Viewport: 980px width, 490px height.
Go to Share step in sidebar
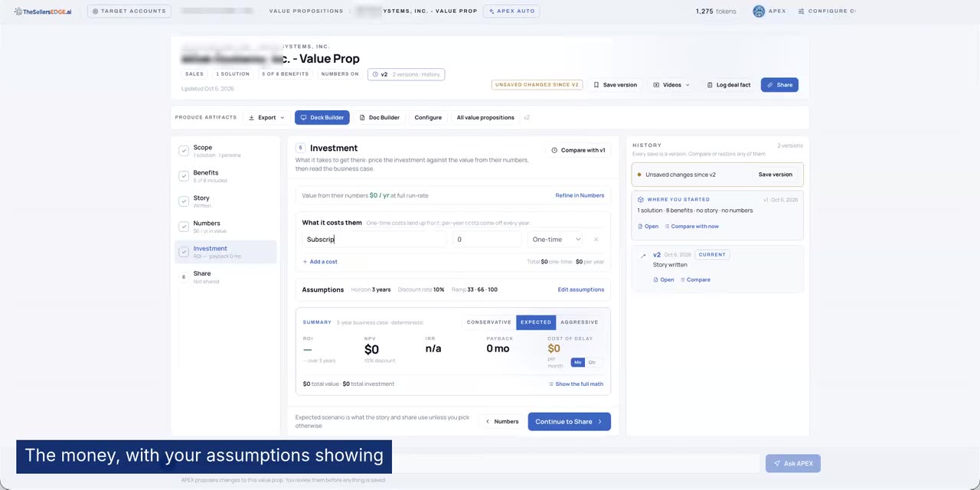click(x=225, y=277)
